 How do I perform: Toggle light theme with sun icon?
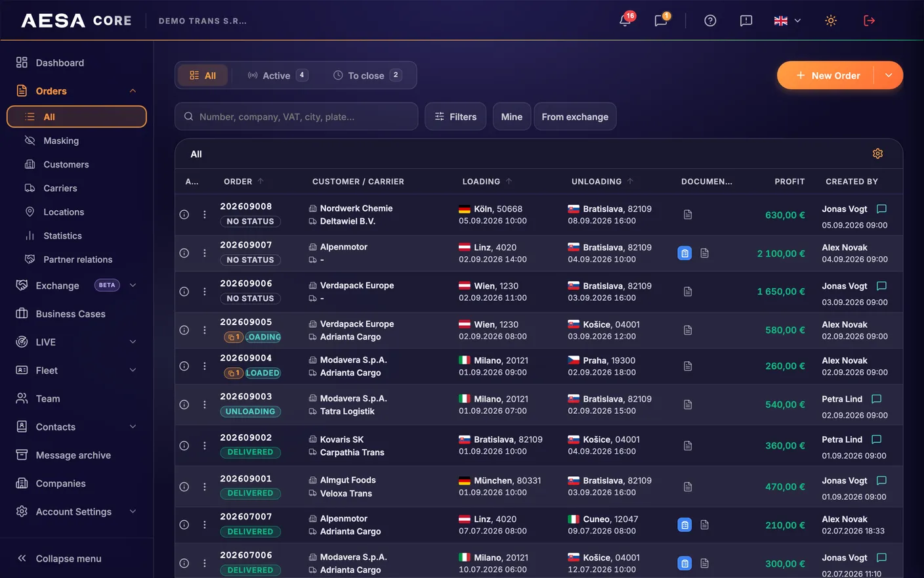(x=831, y=20)
